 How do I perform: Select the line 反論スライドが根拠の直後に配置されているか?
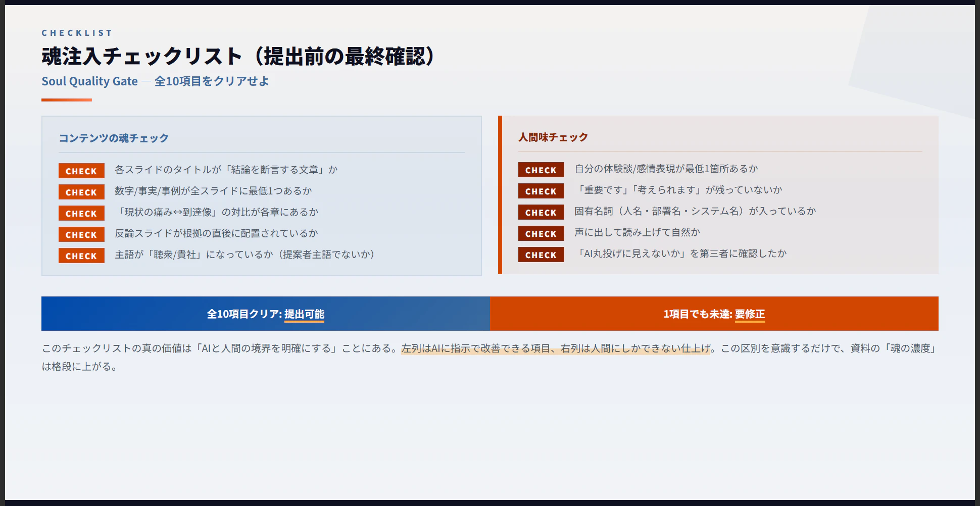pos(216,233)
